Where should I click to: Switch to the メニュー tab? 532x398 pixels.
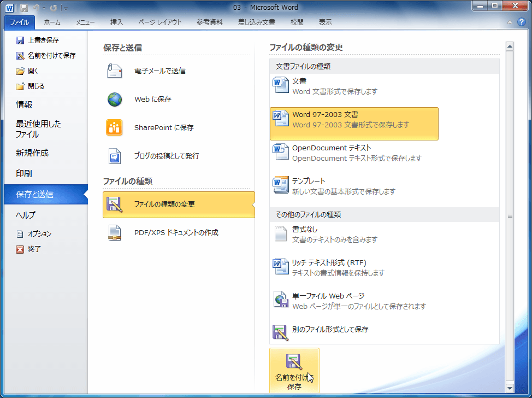point(85,22)
